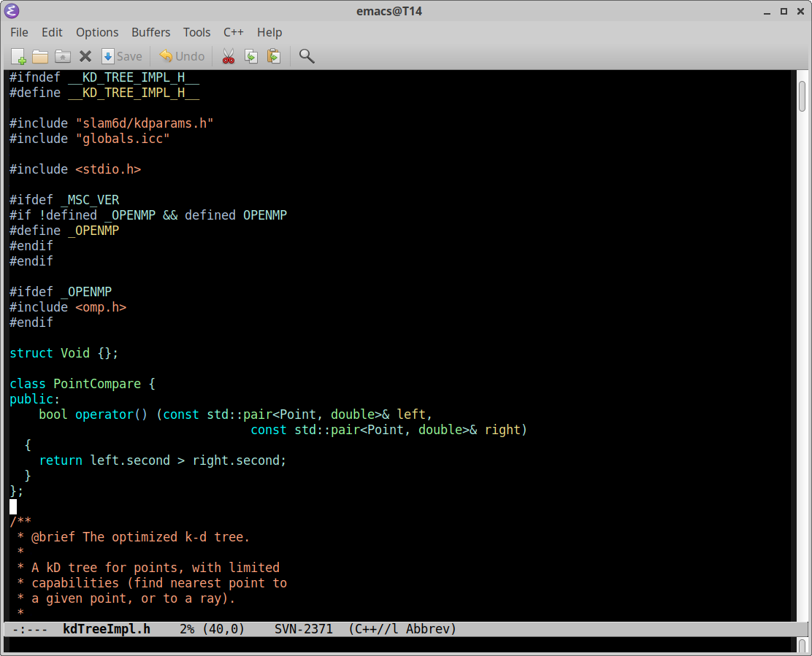The width and height of the screenshot is (812, 656).
Task: Open the directory browser toolbar icon
Action: click(x=63, y=56)
